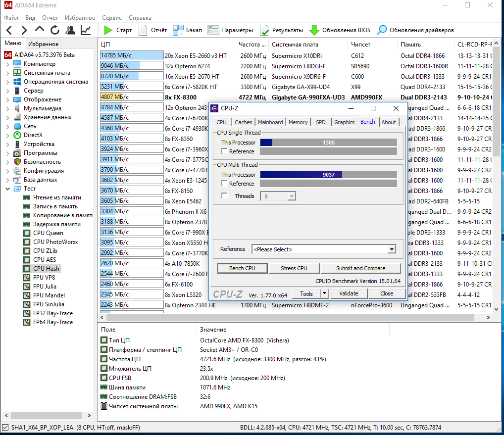Open the Reference 'Please Select' dropdown

pos(392,249)
